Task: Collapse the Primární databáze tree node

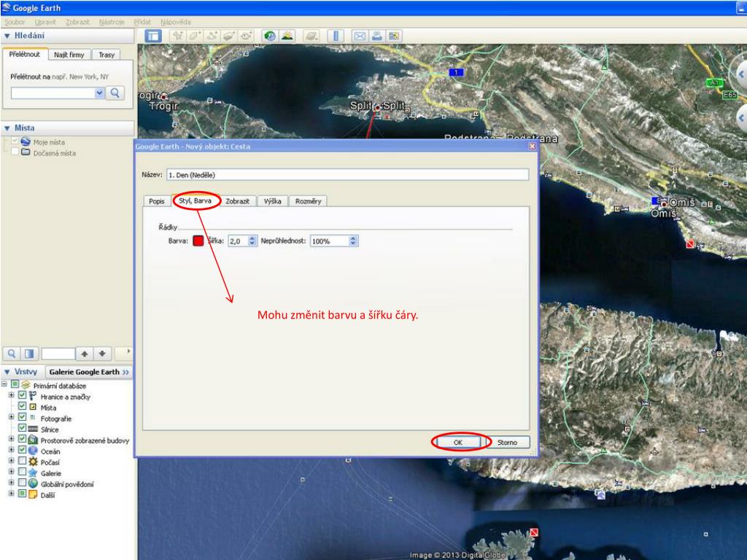Action: coord(4,384)
